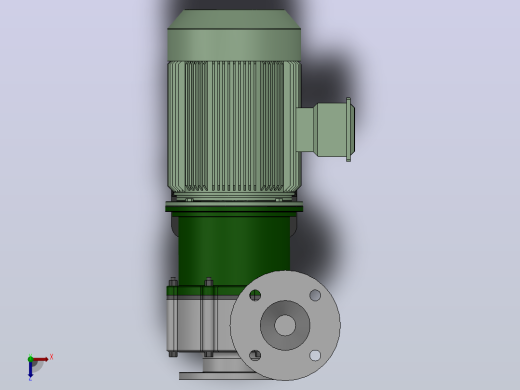Select the top-left stud bolt on the pump casing
The height and width of the screenshot is (390, 520).
tap(173, 282)
